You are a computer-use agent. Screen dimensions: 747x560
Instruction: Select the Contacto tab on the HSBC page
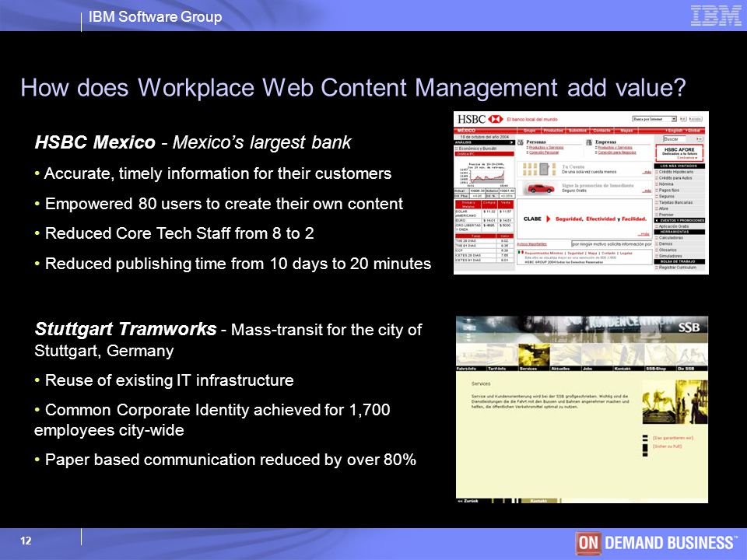(601, 131)
